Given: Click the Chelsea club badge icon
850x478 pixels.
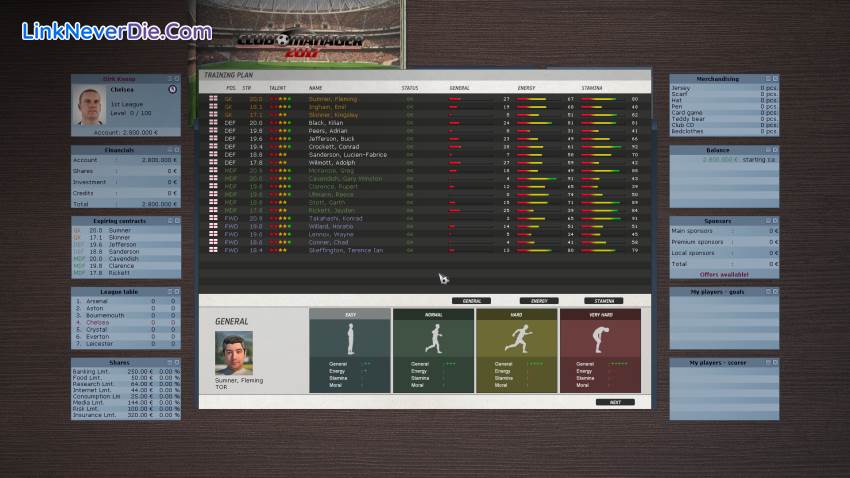Looking at the screenshot, I should coord(172,89).
